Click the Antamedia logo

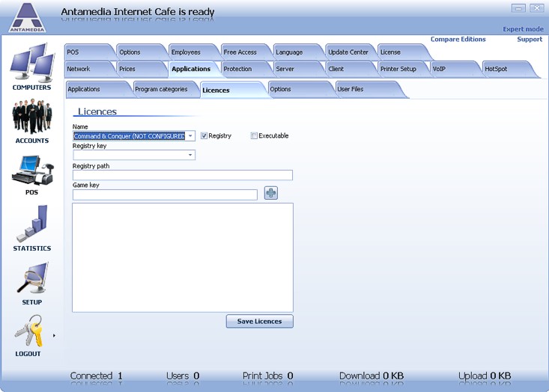click(x=27, y=17)
